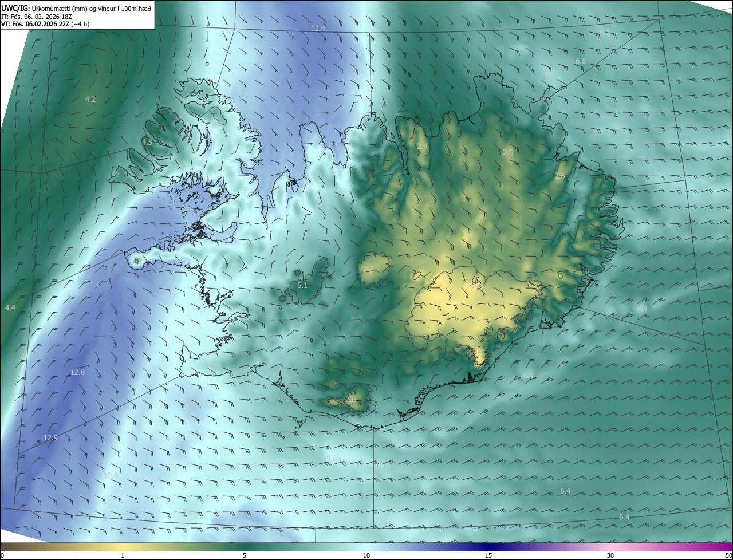Click the 4.2 value label
Image resolution: width=733 pixels, height=560 pixels.
(90, 99)
